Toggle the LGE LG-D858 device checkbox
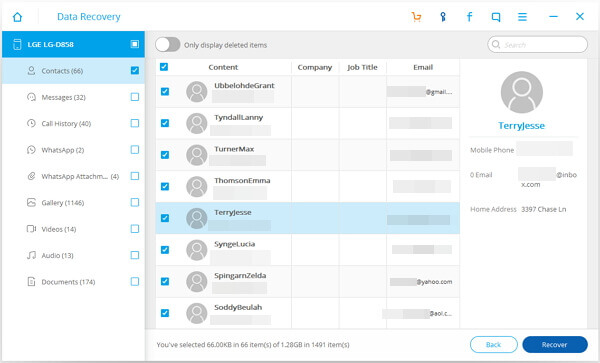600x363 pixels. tap(135, 44)
